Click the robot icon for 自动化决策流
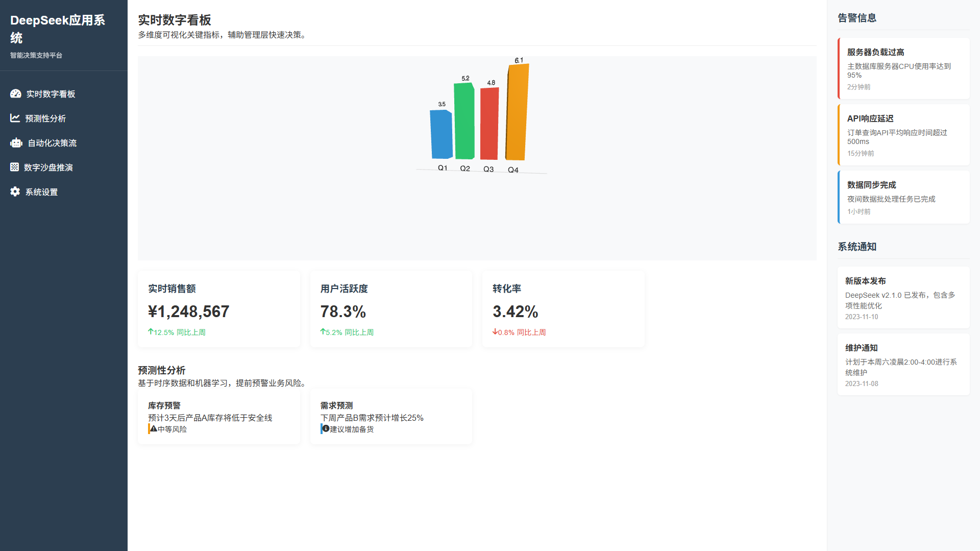This screenshot has width=980, height=551. point(16,143)
